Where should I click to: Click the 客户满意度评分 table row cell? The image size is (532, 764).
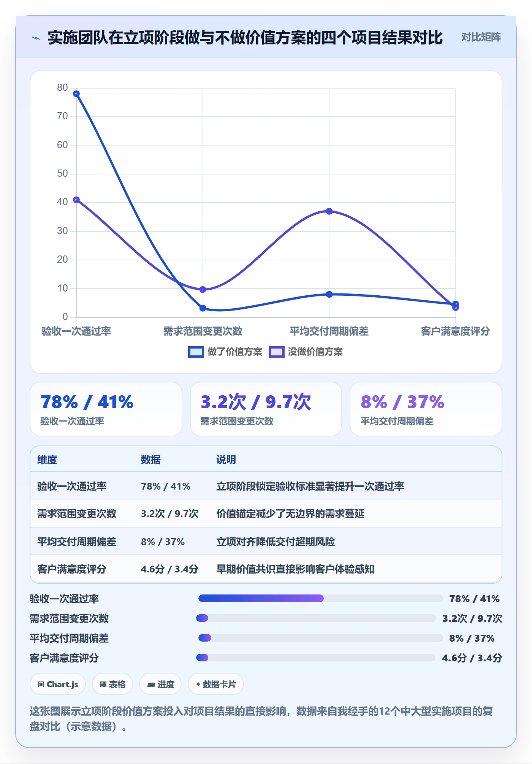(72, 569)
